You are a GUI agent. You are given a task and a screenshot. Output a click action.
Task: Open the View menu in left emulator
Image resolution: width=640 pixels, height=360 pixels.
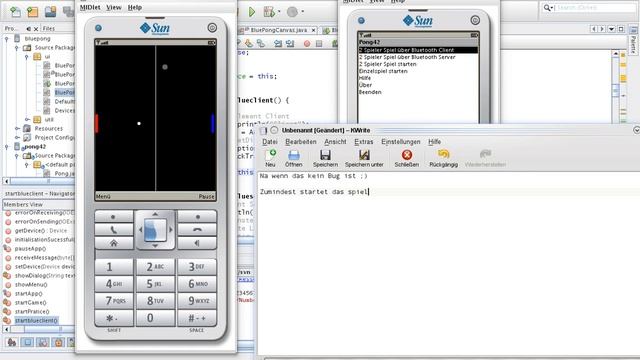[113, 7]
